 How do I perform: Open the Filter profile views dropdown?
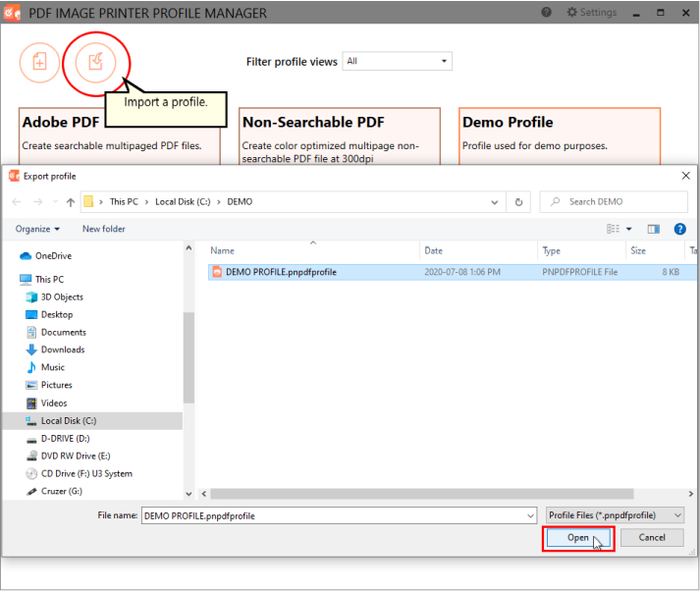pos(398,61)
